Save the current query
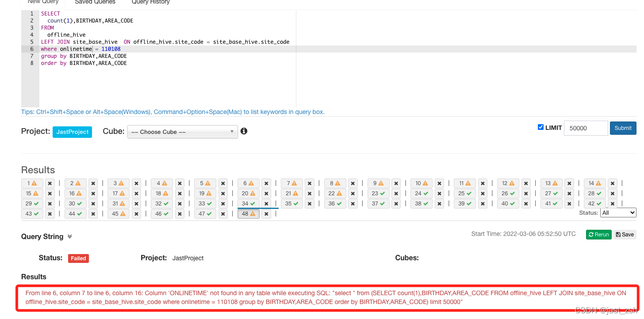The width and height of the screenshot is (644, 319). pos(625,235)
